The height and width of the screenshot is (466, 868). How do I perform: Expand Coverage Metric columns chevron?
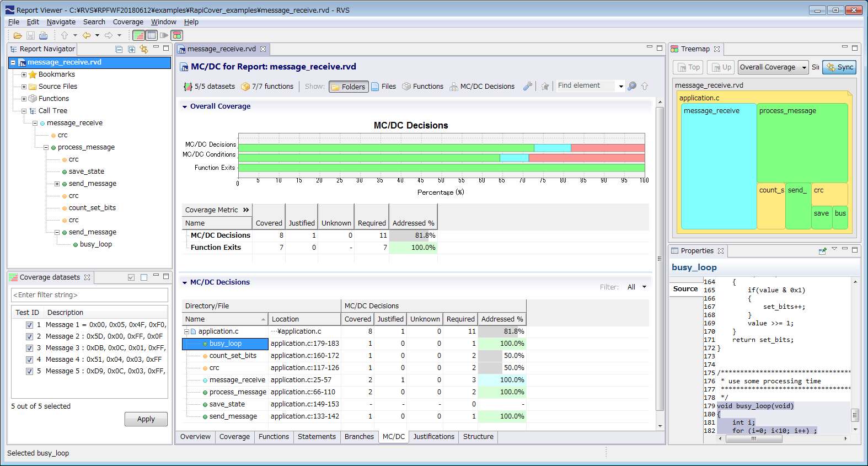(246, 210)
